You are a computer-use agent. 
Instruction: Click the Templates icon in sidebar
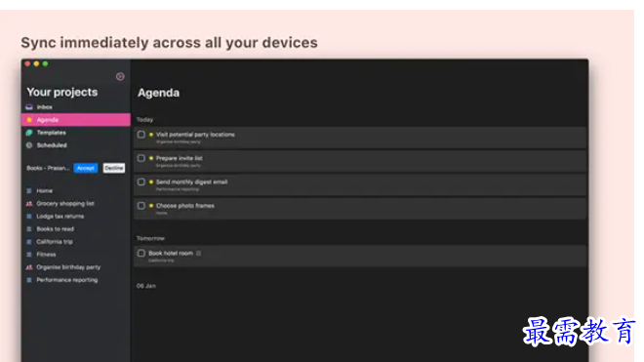pos(29,133)
